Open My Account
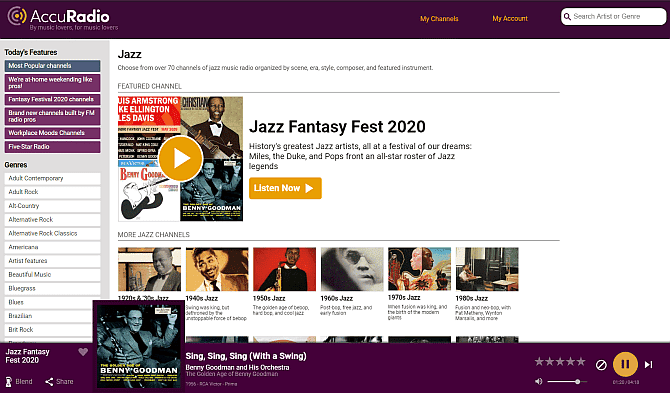The image size is (670, 393). tap(510, 19)
